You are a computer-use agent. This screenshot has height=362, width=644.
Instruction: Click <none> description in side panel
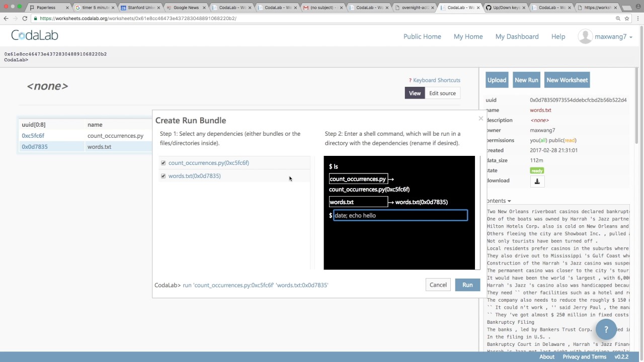point(539,120)
